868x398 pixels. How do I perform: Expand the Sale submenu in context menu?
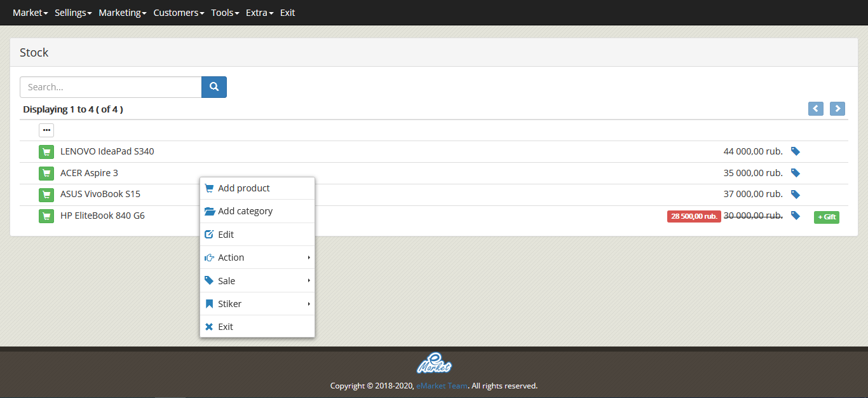click(257, 280)
